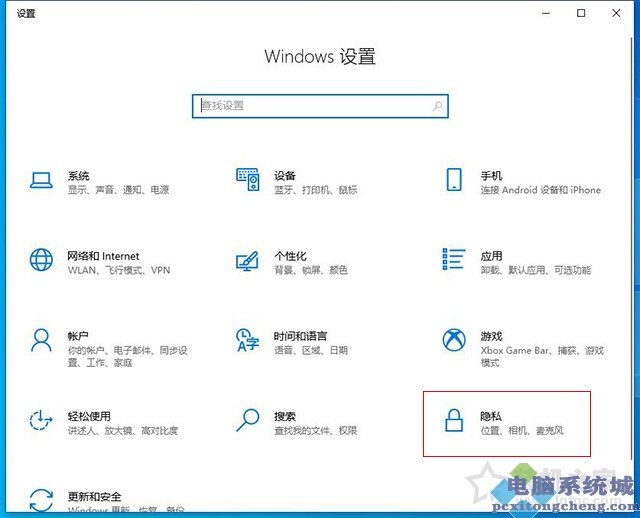Image resolution: width=640 pixels, height=518 pixels.
Task: Select the 应用 category title
Action: pos(491,256)
